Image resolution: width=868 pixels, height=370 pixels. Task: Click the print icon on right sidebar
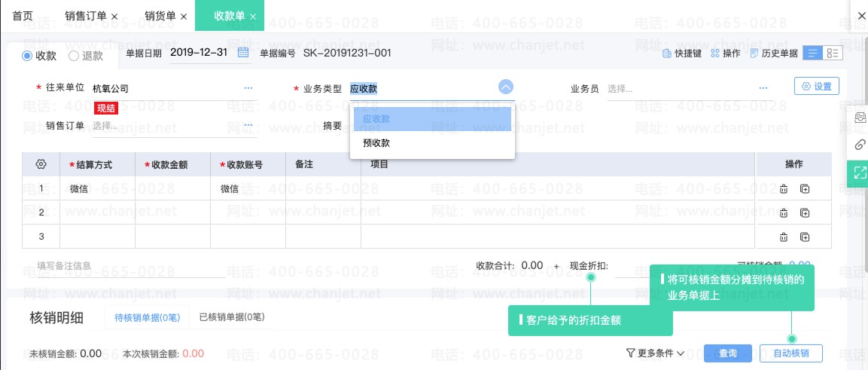860,118
